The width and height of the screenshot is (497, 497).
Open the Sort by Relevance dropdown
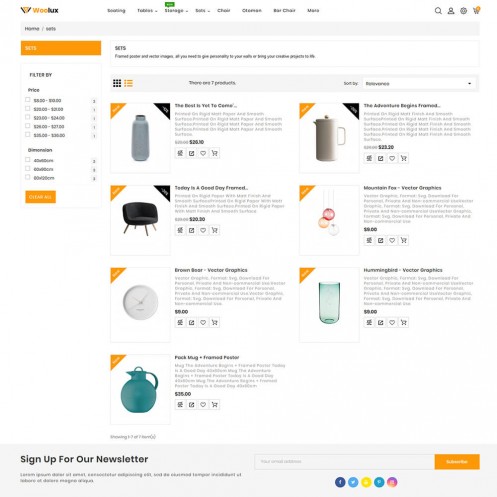(419, 83)
